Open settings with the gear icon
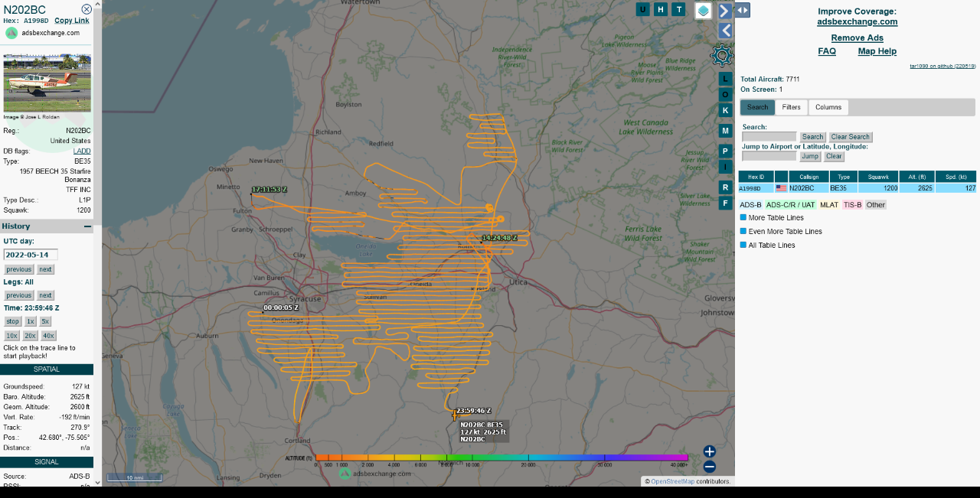 pos(722,55)
